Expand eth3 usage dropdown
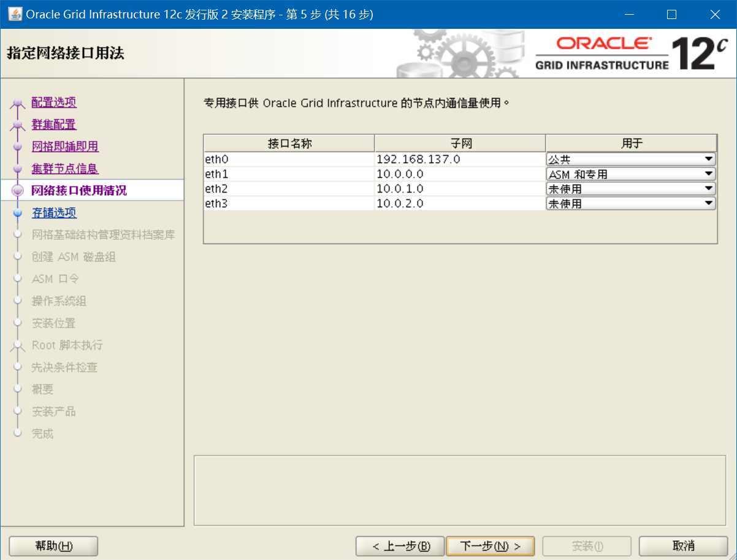This screenshot has height=560, width=737. [631, 204]
